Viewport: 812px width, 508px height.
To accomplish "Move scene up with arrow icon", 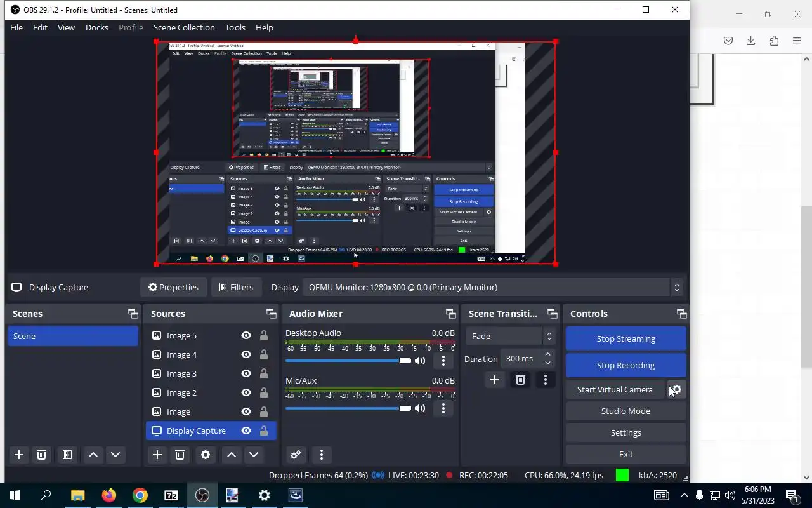I will [93, 455].
